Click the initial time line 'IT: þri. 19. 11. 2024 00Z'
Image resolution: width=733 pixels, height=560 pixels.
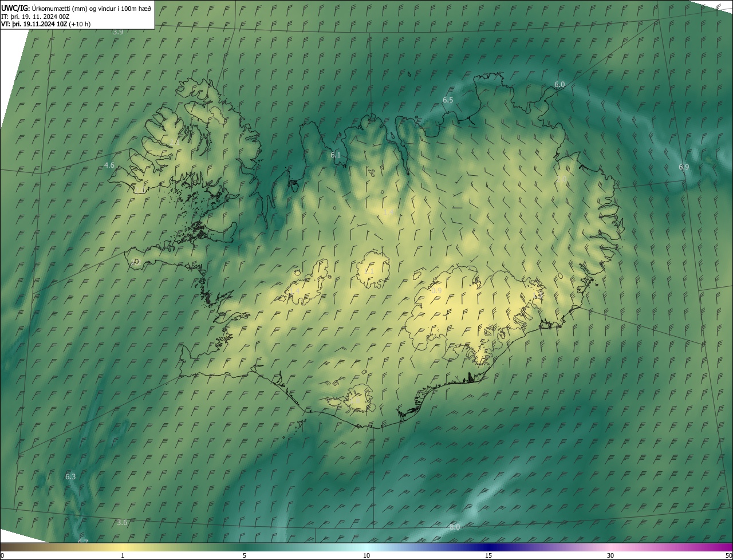35,17
